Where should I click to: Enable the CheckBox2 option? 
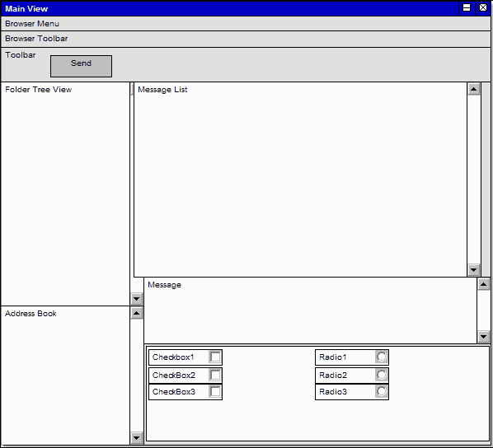[x=215, y=375]
